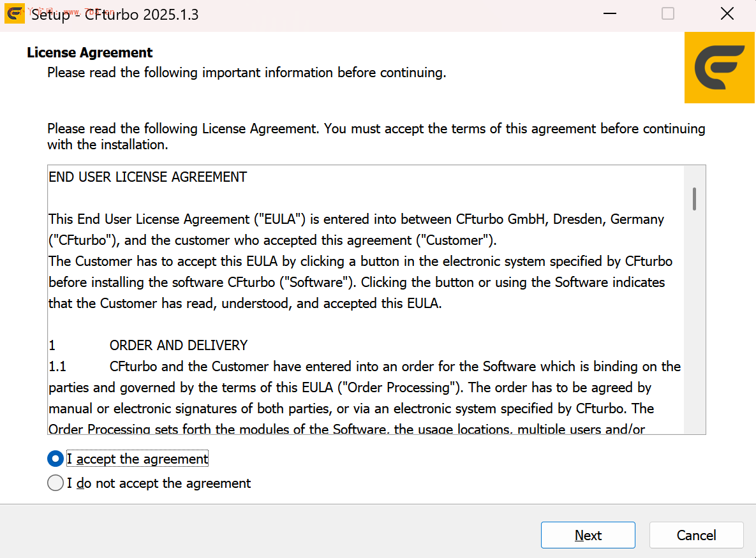
Task: Minimize the setup window
Action: (609, 14)
